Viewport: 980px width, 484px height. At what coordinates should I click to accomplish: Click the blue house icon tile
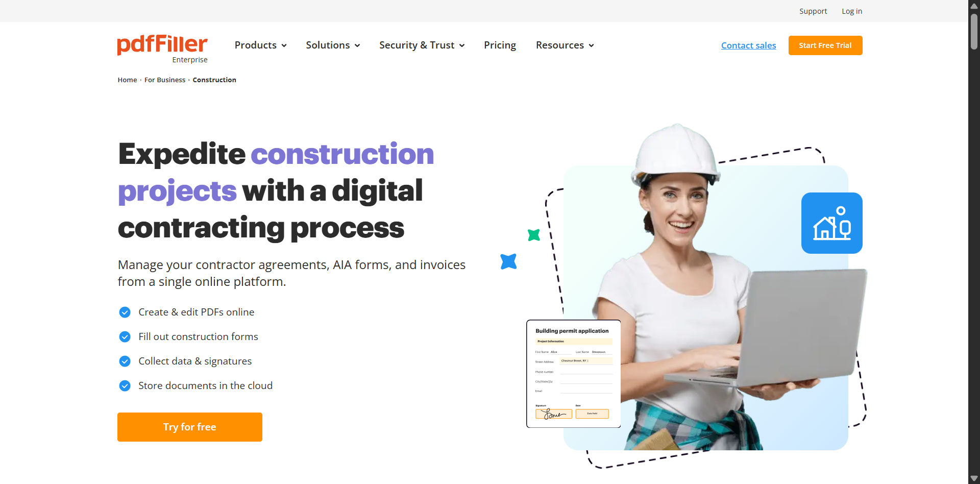pyautogui.click(x=831, y=223)
